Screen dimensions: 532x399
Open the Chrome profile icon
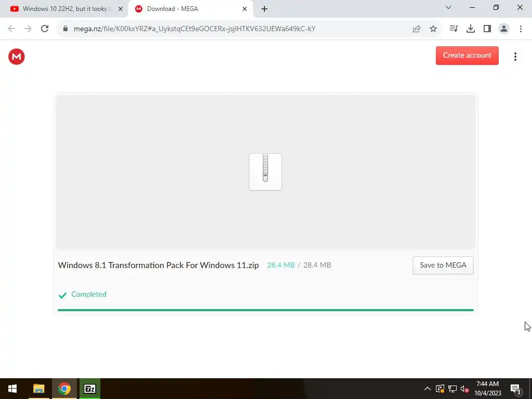504,29
